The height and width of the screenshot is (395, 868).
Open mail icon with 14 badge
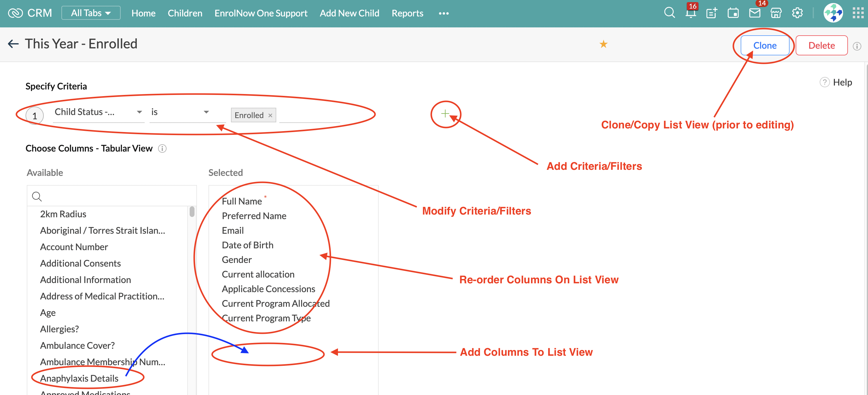754,13
